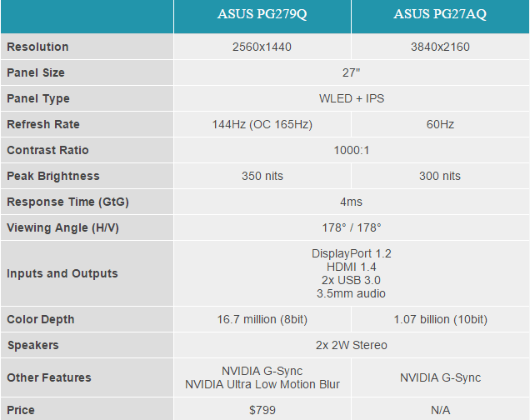The width and height of the screenshot is (530, 420).
Task: Click the 300 nits brightness value
Action: [440, 176]
